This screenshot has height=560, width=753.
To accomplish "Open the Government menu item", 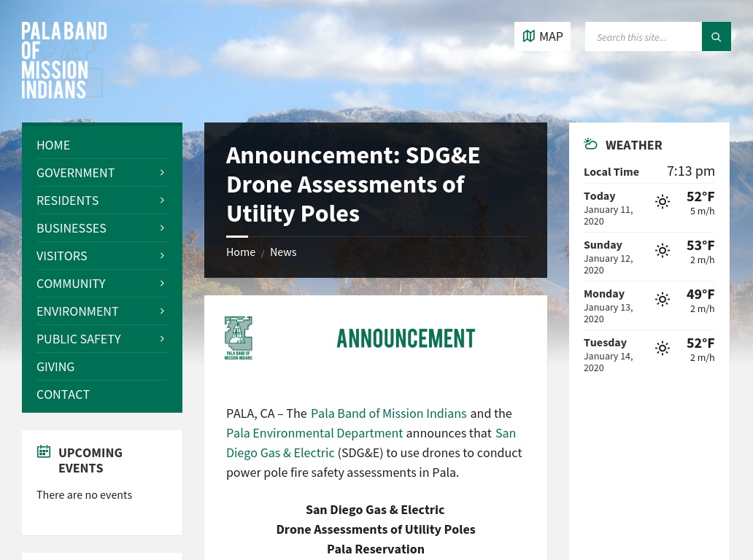I will (x=75, y=174).
